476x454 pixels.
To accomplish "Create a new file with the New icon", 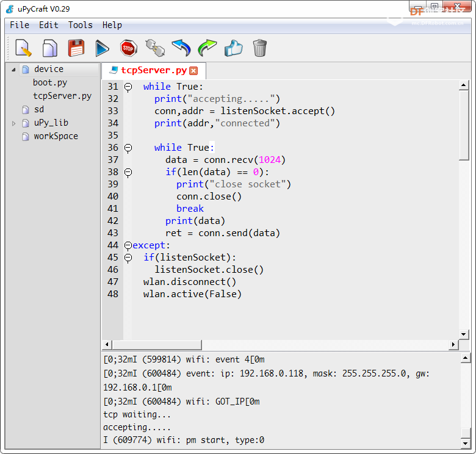I will 23,48.
